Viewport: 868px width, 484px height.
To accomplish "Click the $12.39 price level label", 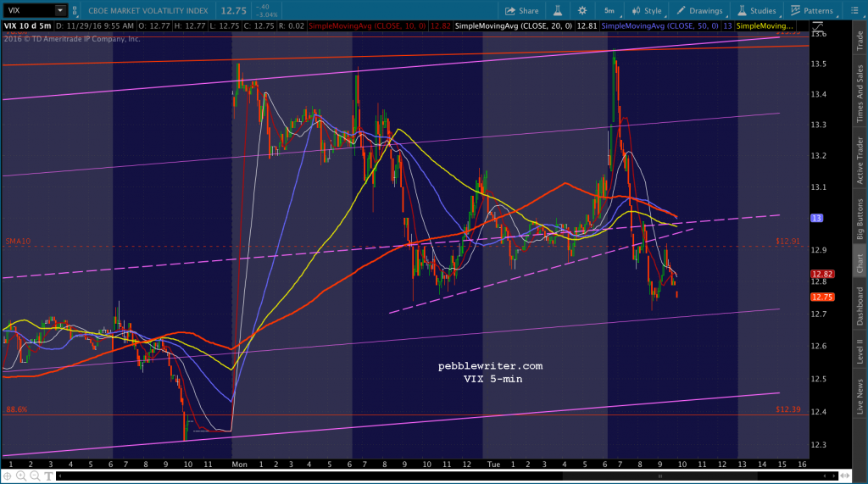I will pyautogui.click(x=787, y=409).
